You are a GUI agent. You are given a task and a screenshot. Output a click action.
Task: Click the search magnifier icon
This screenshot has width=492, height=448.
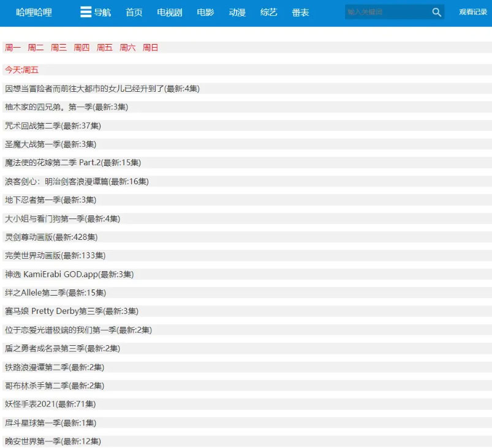coord(436,12)
